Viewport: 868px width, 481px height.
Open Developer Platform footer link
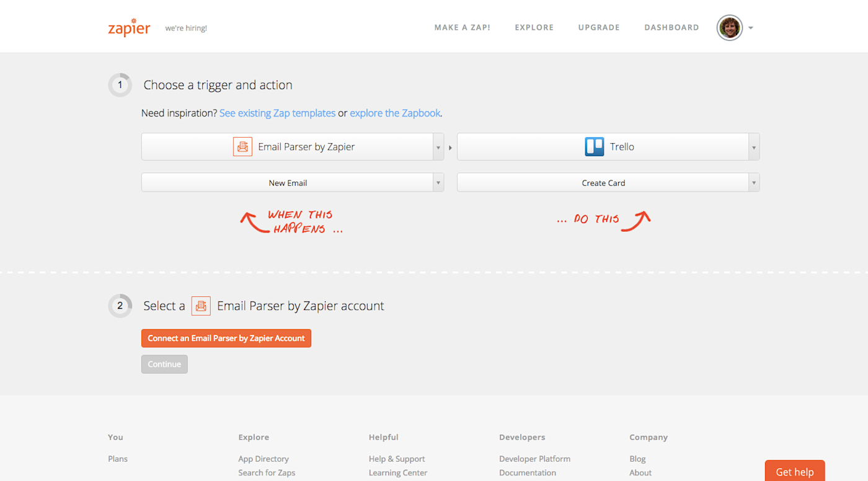click(x=534, y=459)
